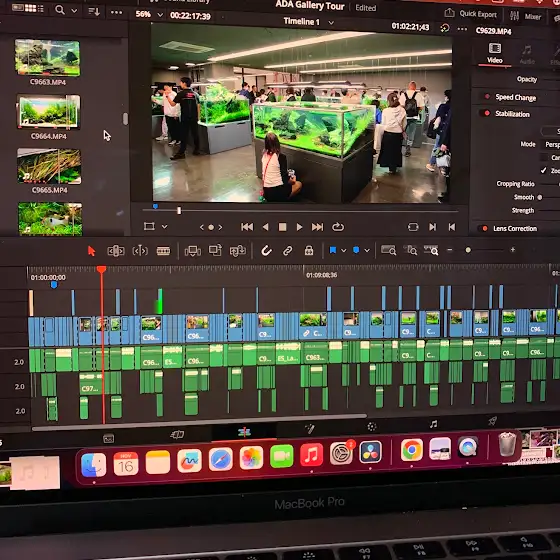Stop playback in the viewer
Viewport: 560px width, 560px height.
tap(282, 227)
